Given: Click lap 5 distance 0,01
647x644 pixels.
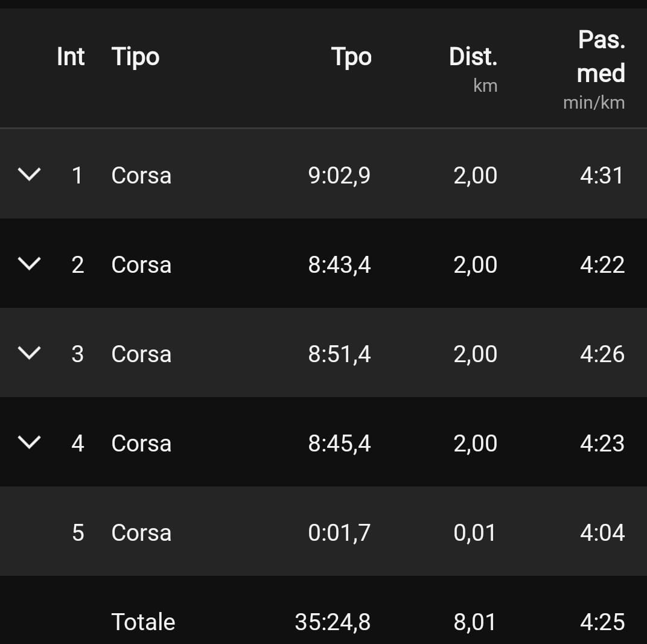Looking at the screenshot, I should [475, 533].
